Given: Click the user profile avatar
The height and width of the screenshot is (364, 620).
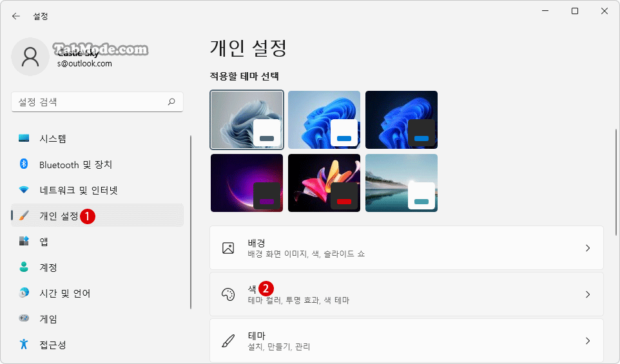Looking at the screenshot, I should 30,57.
